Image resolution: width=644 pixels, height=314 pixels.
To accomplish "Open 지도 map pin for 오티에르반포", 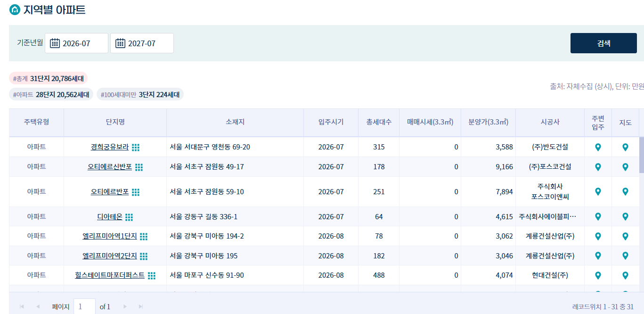I will pyautogui.click(x=625, y=192).
